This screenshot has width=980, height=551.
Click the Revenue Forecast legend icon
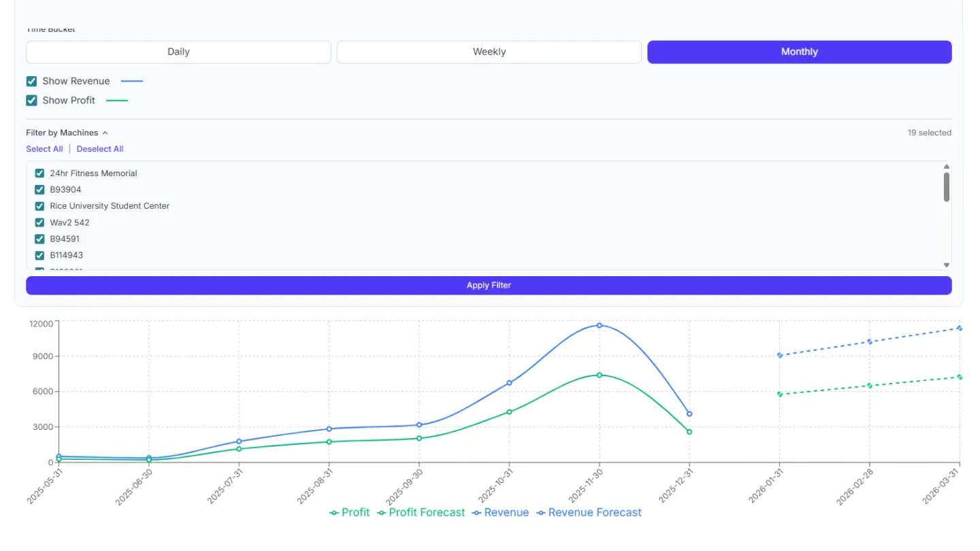(x=540, y=512)
